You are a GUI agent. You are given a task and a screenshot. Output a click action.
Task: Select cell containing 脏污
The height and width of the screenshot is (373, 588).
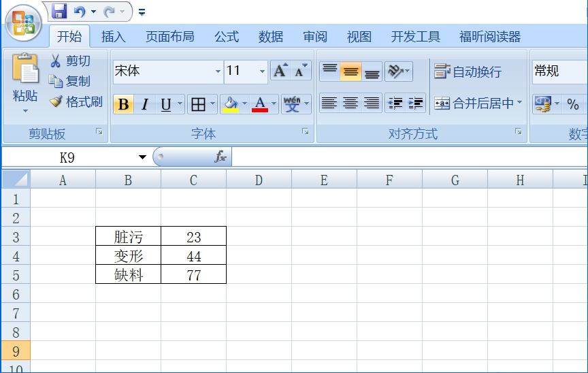pyautogui.click(x=128, y=236)
